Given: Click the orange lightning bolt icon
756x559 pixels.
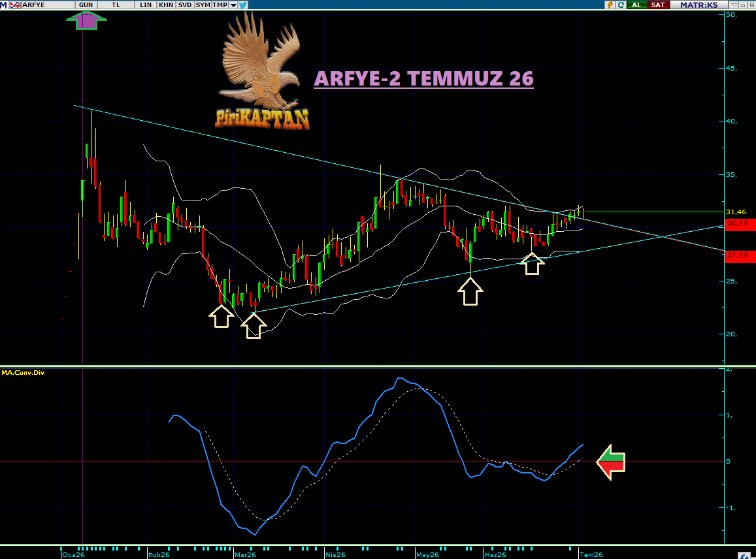Looking at the screenshot, I should tap(610, 5).
